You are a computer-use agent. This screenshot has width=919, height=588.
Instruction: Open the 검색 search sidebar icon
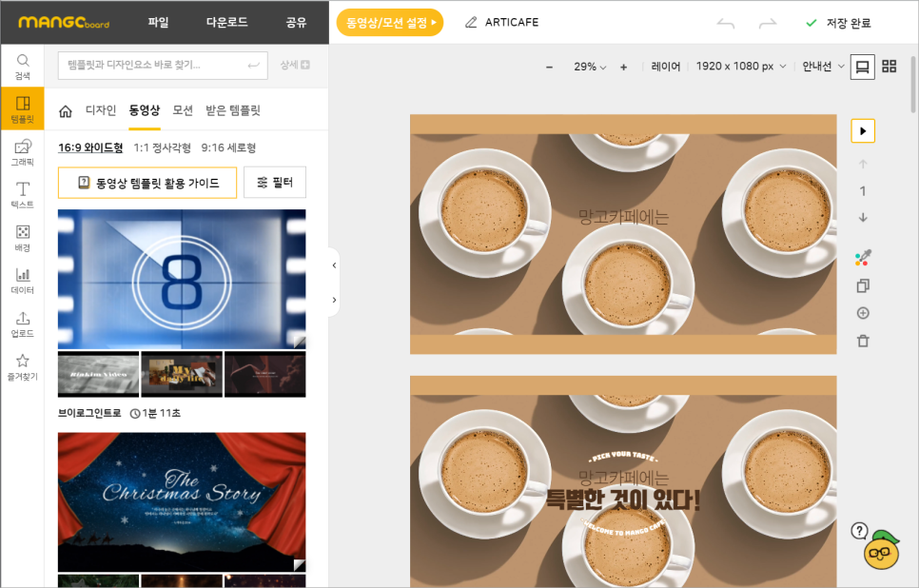(22, 67)
